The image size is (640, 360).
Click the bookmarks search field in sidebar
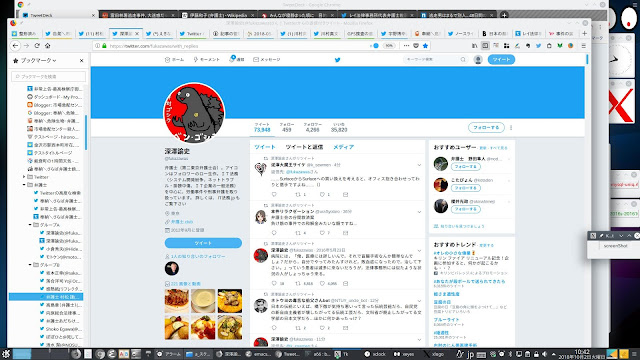tap(49, 76)
